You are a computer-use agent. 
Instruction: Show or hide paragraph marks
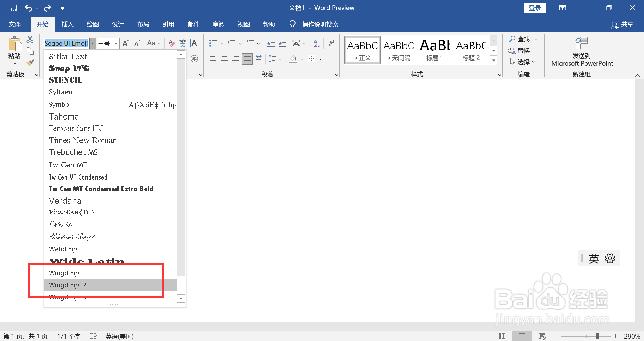[x=331, y=43]
